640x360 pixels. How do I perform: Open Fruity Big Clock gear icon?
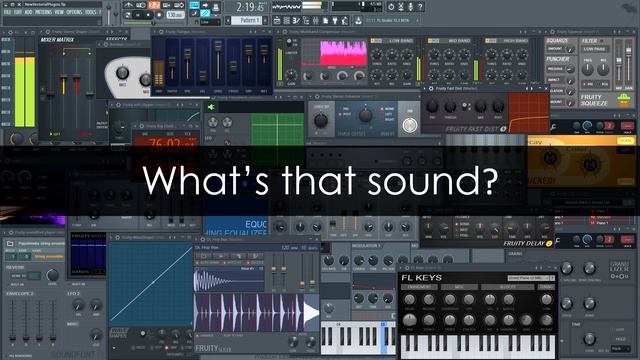[142, 126]
